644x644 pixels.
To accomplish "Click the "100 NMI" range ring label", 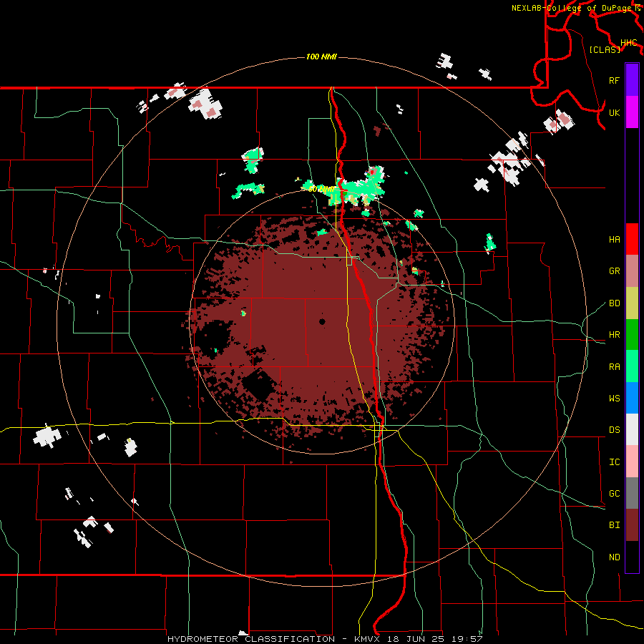I will pyautogui.click(x=321, y=57).
